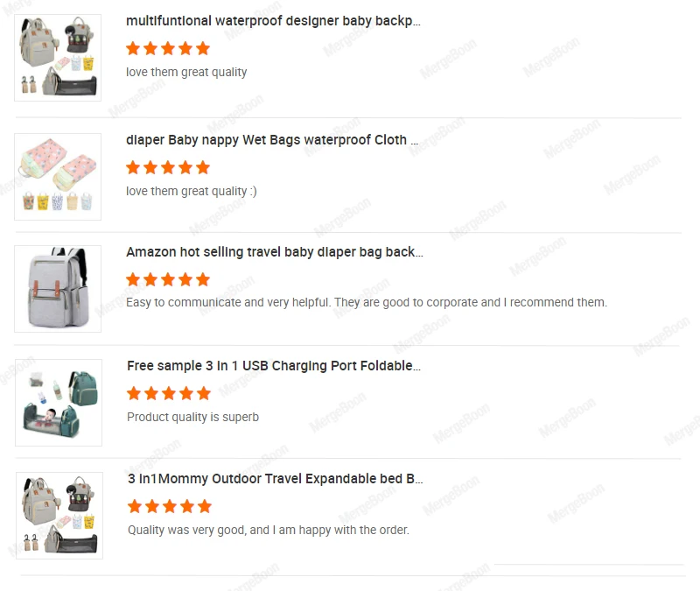The height and width of the screenshot is (591, 700).
Task: Click the second star of the Free sample rating
Action: 151,393
